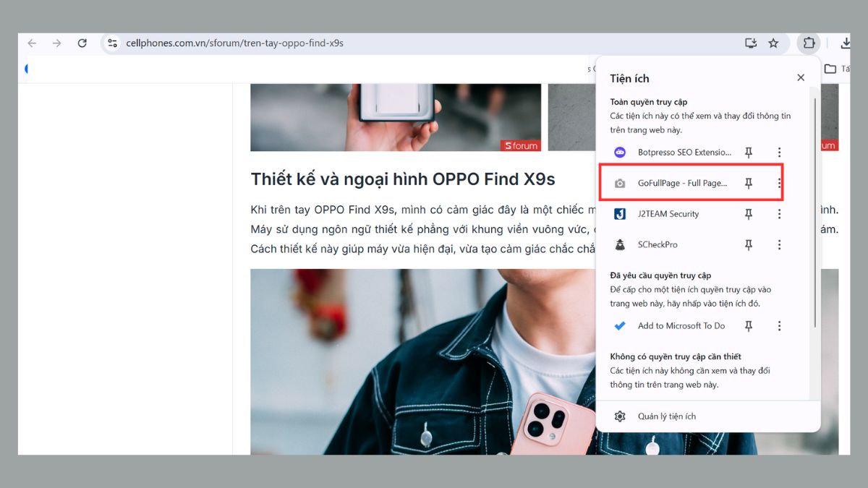Click the Đã yêu cầu quyền truy cập heading
This screenshot has width=868, height=488.
660,275
